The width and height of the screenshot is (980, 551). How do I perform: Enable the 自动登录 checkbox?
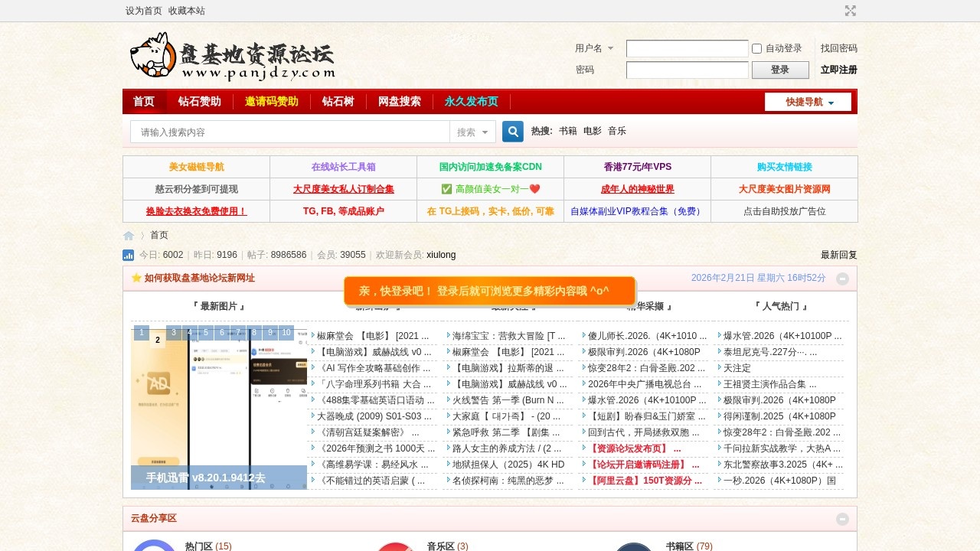coord(756,48)
